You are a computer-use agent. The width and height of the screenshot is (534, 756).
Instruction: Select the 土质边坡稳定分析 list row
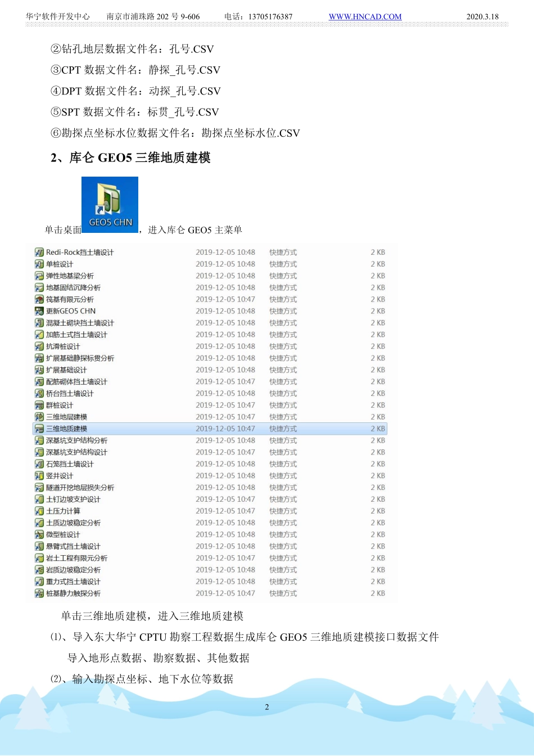coord(73,523)
